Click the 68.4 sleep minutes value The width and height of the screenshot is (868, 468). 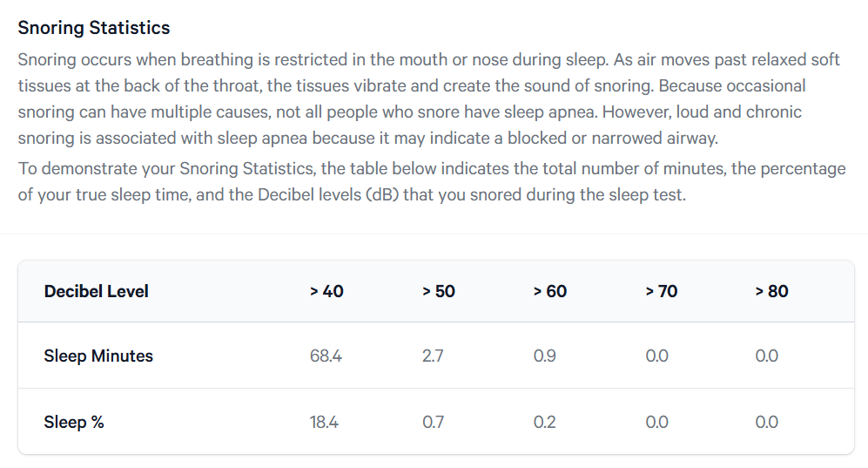326,356
